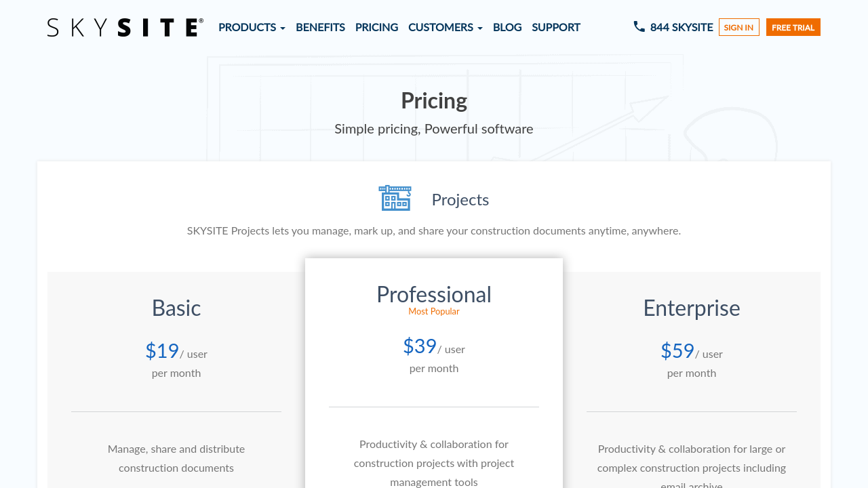Call the 844 SKYSITE number link

pos(682,27)
